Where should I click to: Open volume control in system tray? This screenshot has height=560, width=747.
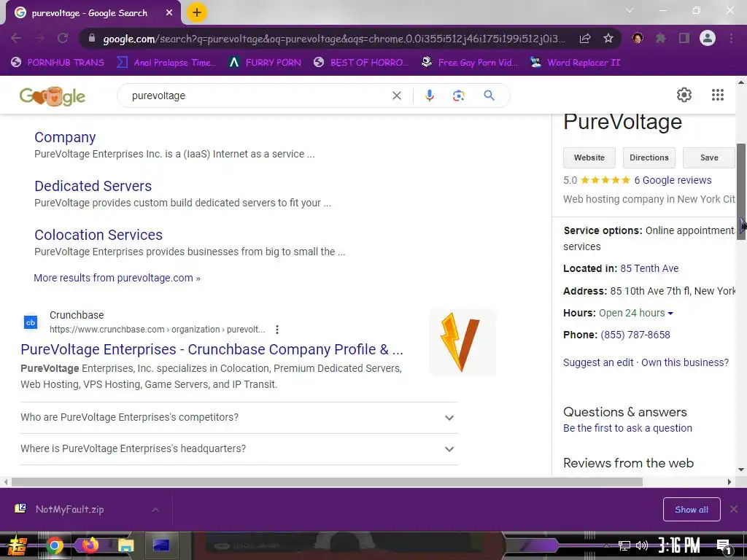pos(642,545)
